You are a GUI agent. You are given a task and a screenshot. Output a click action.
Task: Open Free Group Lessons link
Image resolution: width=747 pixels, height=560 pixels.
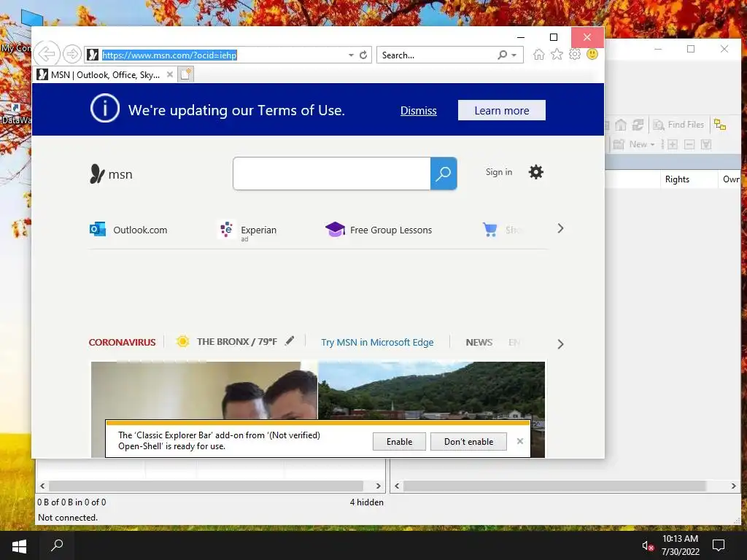pyautogui.click(x=379, y=230)
